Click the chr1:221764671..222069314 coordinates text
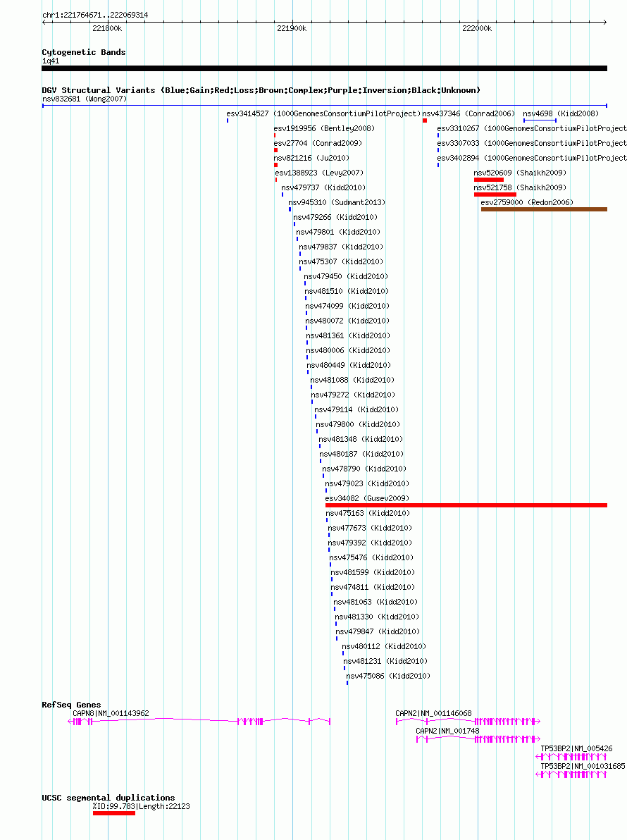The image size is (627, 840). [95, 15]
